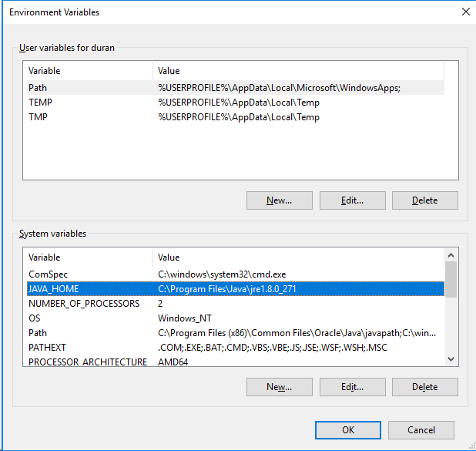Image resolution: width=476 pixels, height=451 pixels.
Task: Select the NUMBER_OF_PROCESSORS variable
Action: click(236, 304)
